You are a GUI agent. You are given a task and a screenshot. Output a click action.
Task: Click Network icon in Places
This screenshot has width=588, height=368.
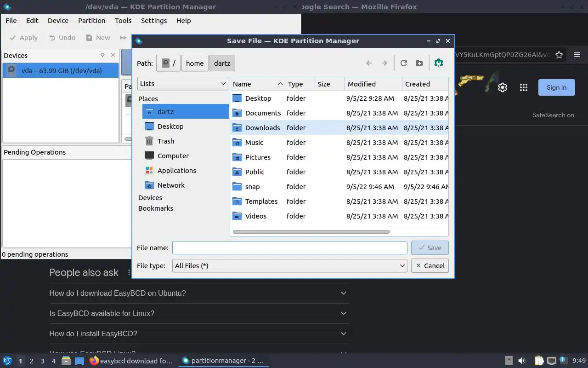tap(149, 185)
